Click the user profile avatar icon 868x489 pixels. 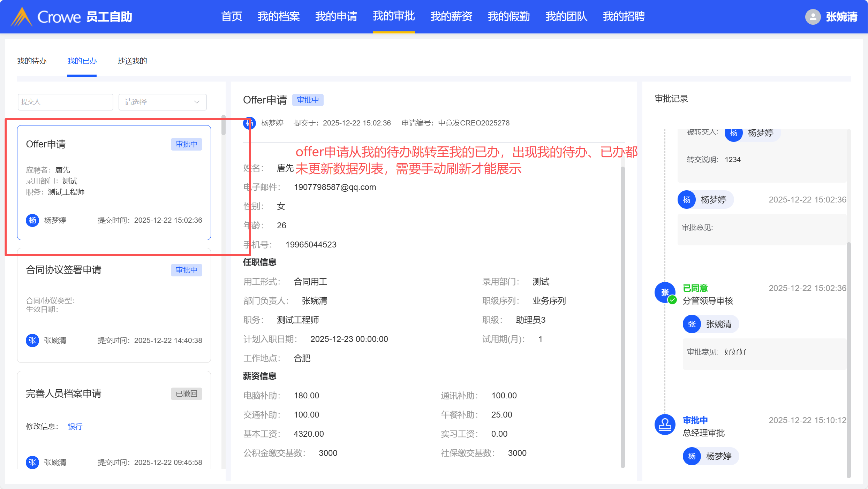pyautogui.click(x=813, y=17)
